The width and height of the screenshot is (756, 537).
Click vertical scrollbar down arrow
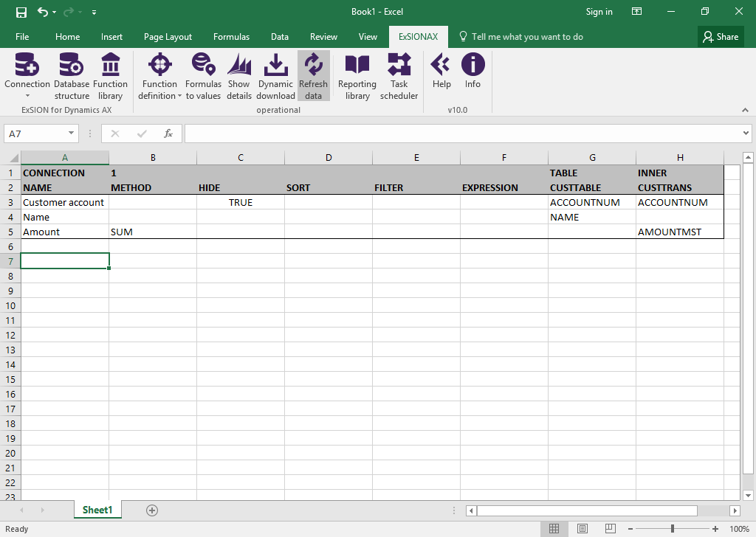tap(748, 495)
